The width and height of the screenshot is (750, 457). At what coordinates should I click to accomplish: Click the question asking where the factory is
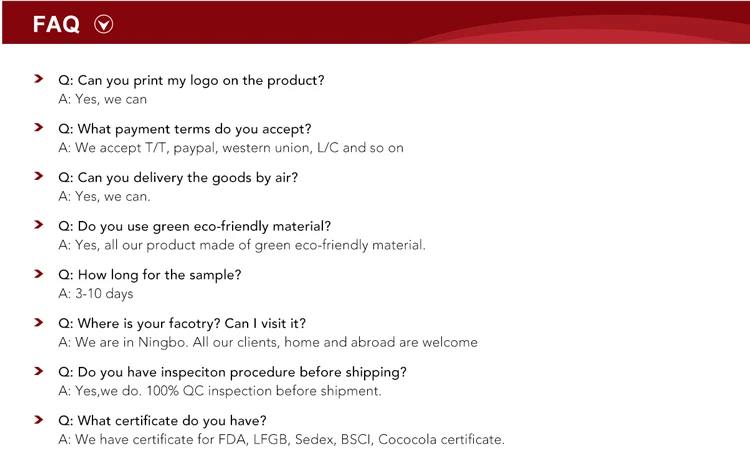(x=182, y=323)
